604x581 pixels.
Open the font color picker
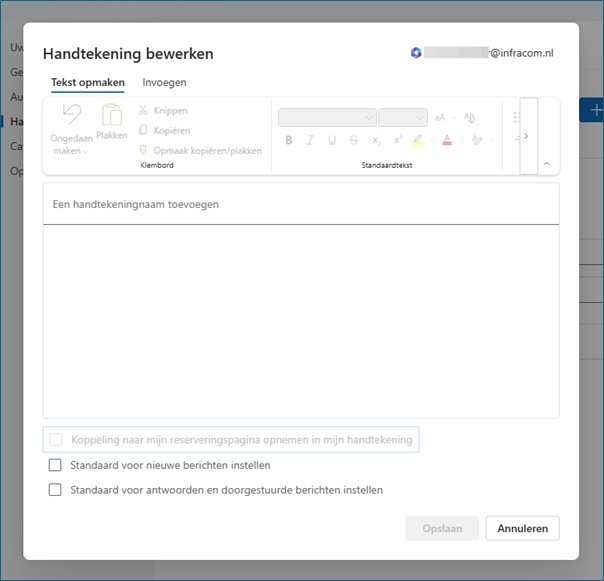click(x=447, y=141)
